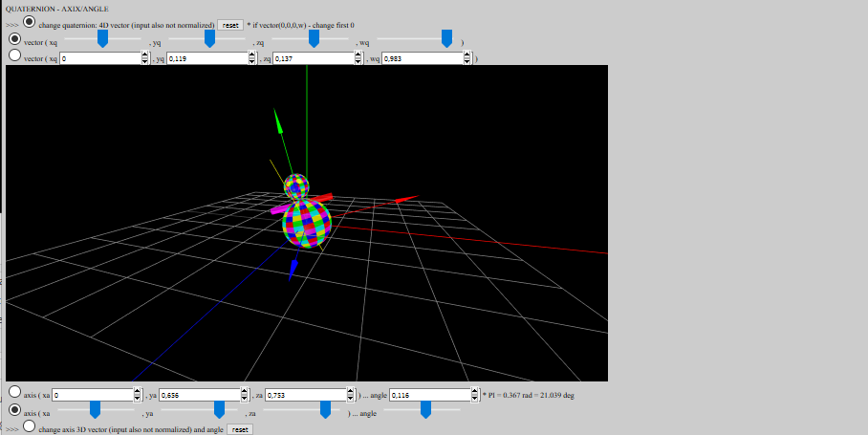
Task: Click the xq stepper arrows
Action: [x=145, y=58]
